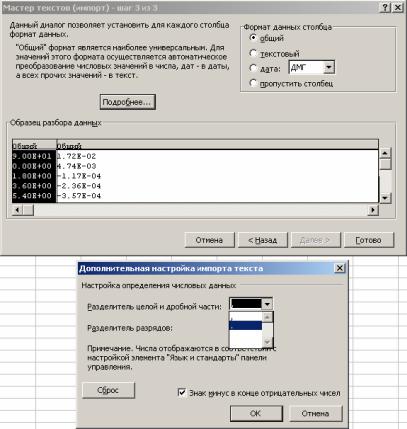Viewport: 407px width, 429px height.
Task: Open the decimal separator combo box arrow
Action: click(267, 304)
